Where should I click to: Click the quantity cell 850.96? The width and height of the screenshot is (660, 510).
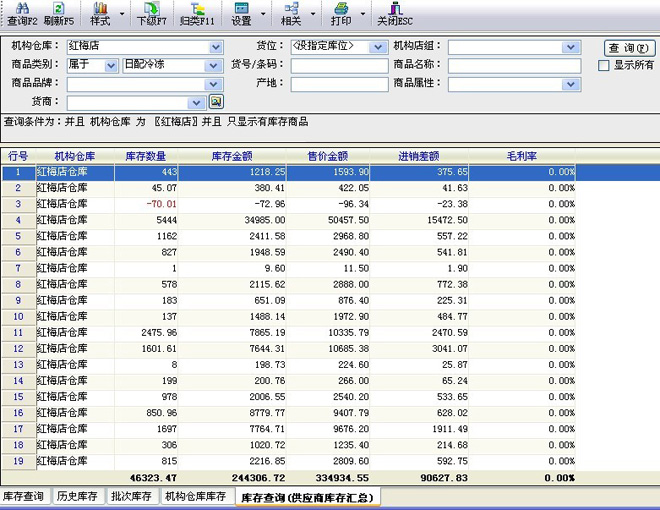pos(146,413)
